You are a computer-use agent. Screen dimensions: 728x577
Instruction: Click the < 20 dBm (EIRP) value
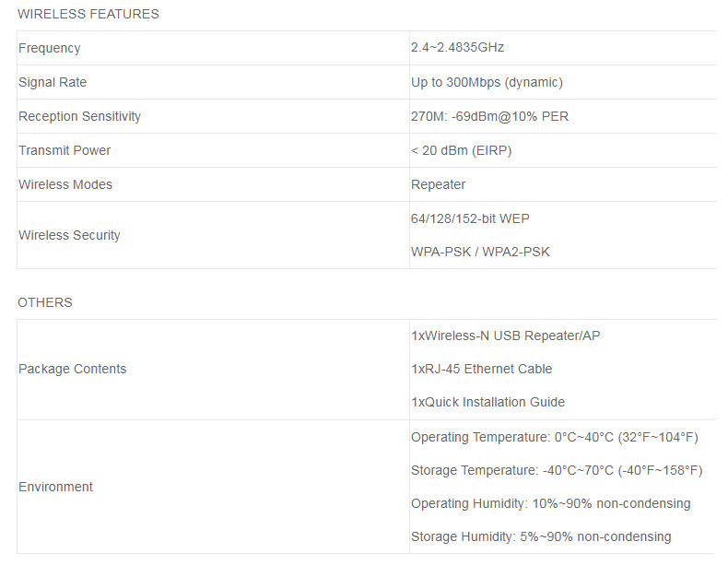(461, 150)
